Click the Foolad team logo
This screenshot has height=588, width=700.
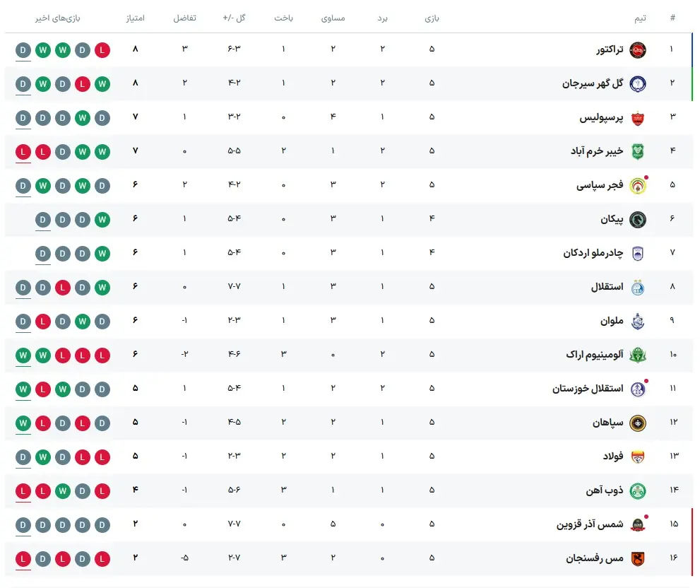click(638, 457)
